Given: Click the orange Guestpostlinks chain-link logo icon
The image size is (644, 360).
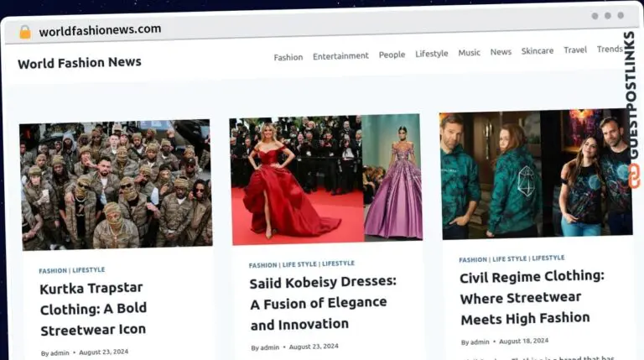Looking at the screenshot, I should click(x=634, y=176).
